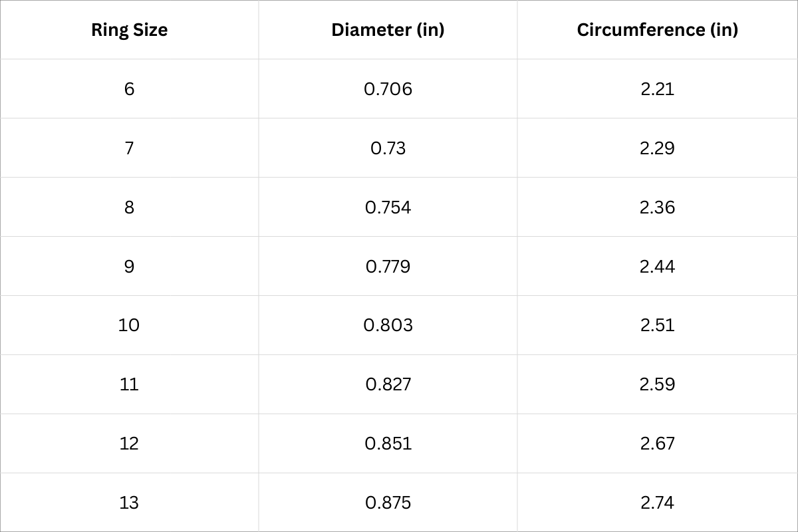Select the ring size 10 cell
798x532 pixels.
[x=129, y=325]
